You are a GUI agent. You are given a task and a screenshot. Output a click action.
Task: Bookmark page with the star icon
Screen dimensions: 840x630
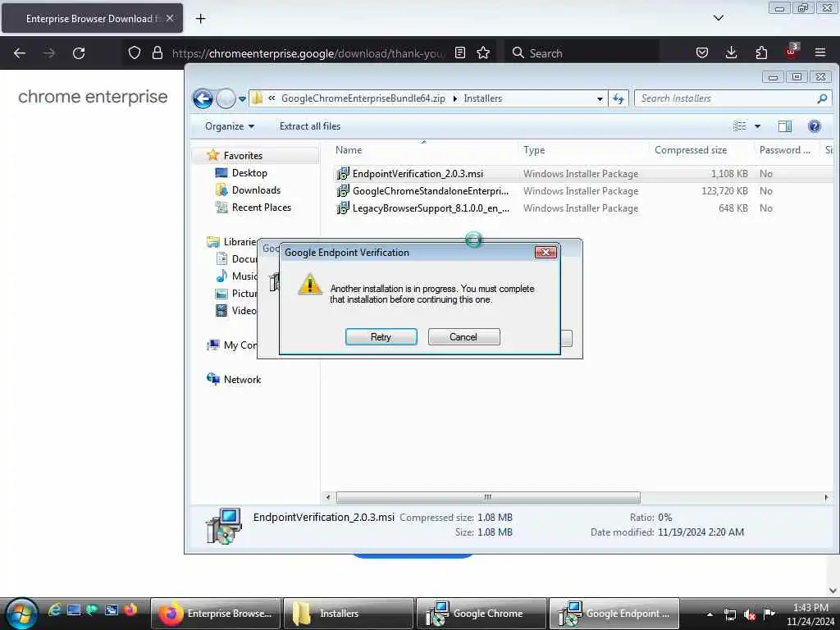click(x=483, y=52)
